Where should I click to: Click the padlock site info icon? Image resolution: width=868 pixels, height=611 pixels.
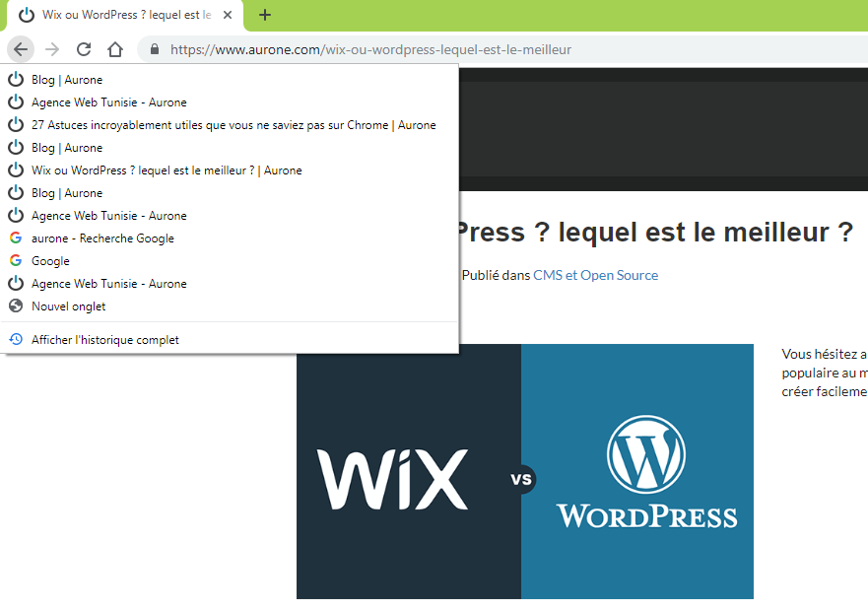click(155, 49)
